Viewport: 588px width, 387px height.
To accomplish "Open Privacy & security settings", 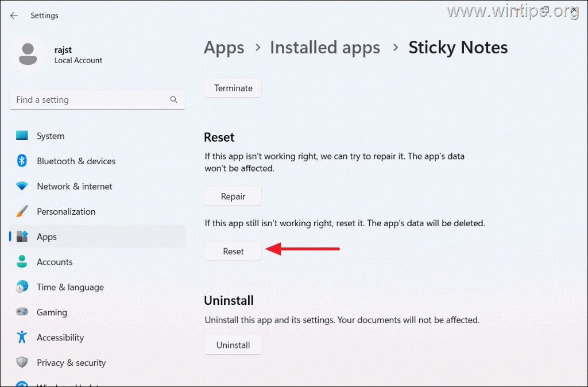I will pos(97,363).
